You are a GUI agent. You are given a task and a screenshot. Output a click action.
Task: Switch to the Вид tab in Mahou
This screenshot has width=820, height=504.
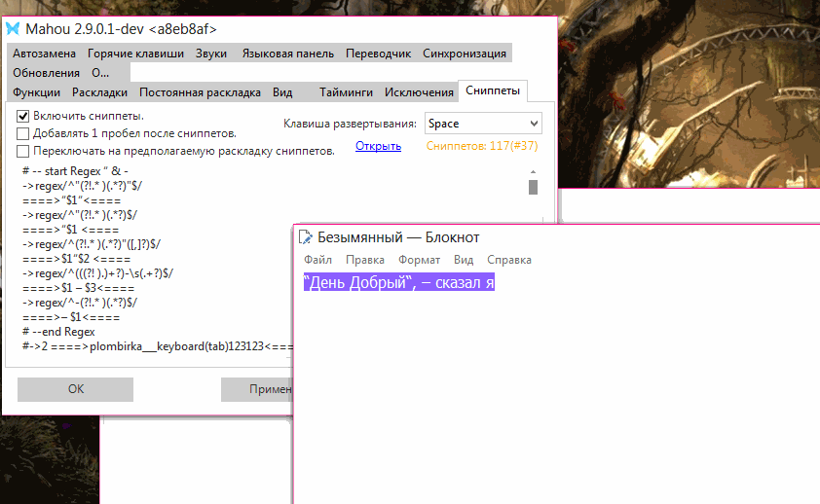(x=282, y=92)
